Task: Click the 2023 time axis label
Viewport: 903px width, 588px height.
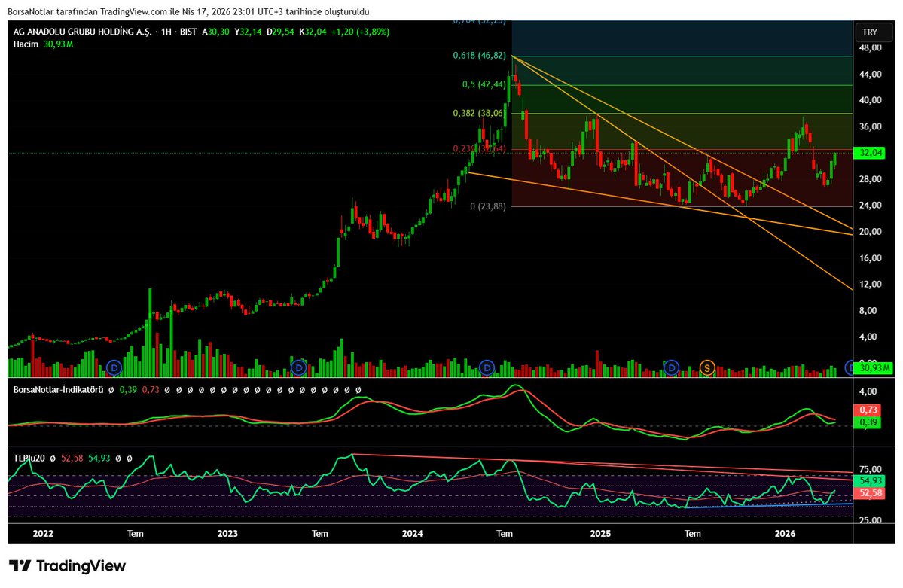Action: click(227, 534)
